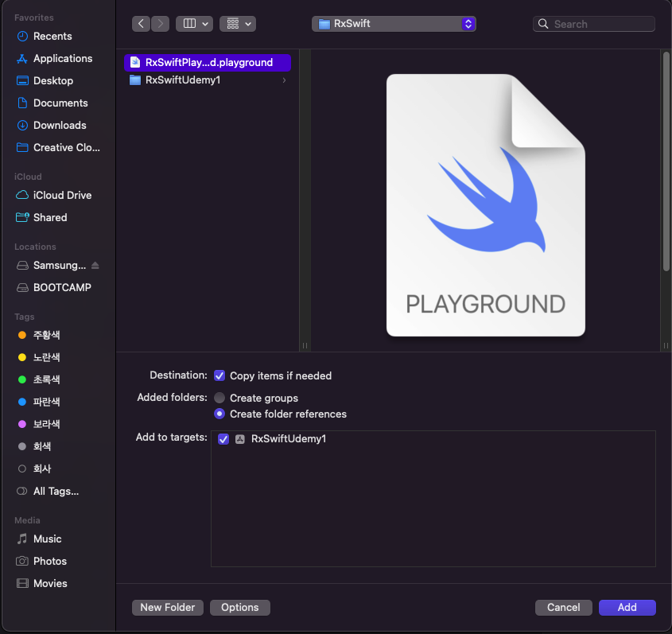The image size is (672, 634).
Task: Click the Options button
Action: [240, 608]
